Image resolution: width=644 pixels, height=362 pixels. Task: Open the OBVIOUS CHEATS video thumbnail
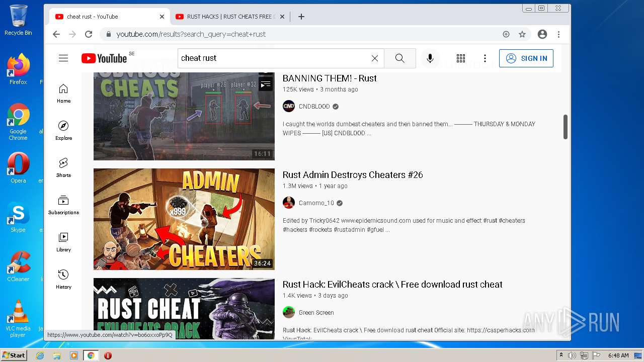pos(184,116)
